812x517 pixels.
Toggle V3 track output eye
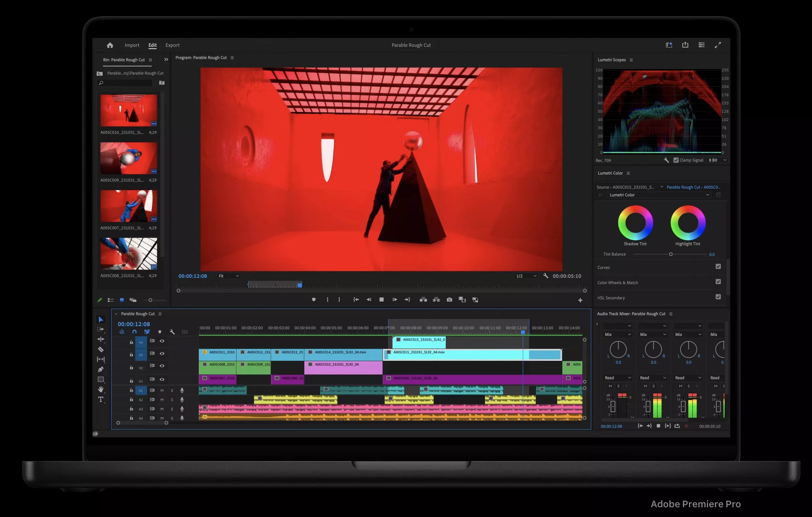[x=162, y=354]
